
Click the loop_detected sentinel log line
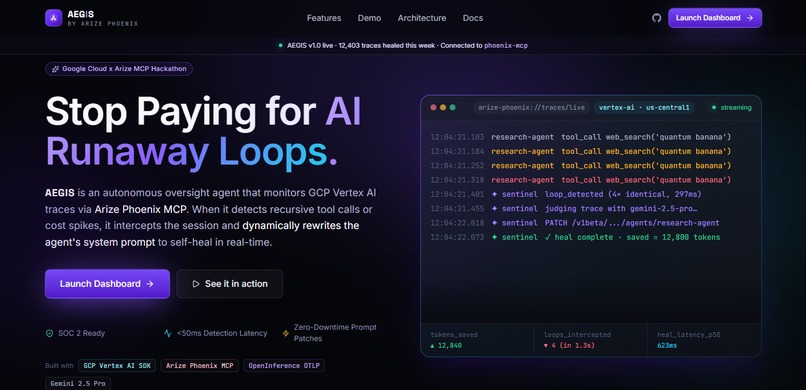(565, 195)
